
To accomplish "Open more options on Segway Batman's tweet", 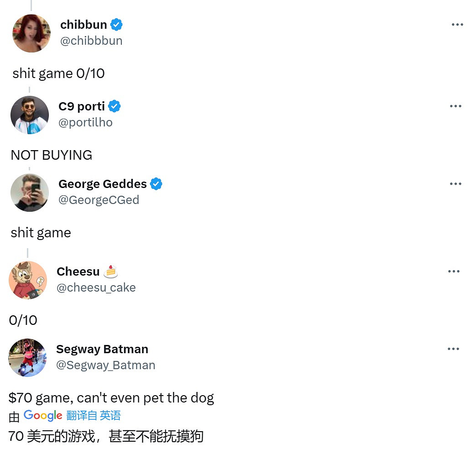I will pos(453,349).
